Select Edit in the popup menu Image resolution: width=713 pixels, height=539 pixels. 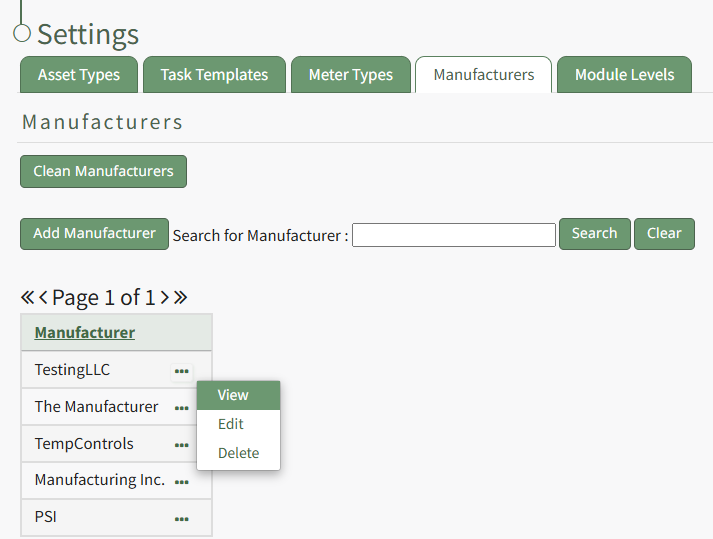(231, 424)
